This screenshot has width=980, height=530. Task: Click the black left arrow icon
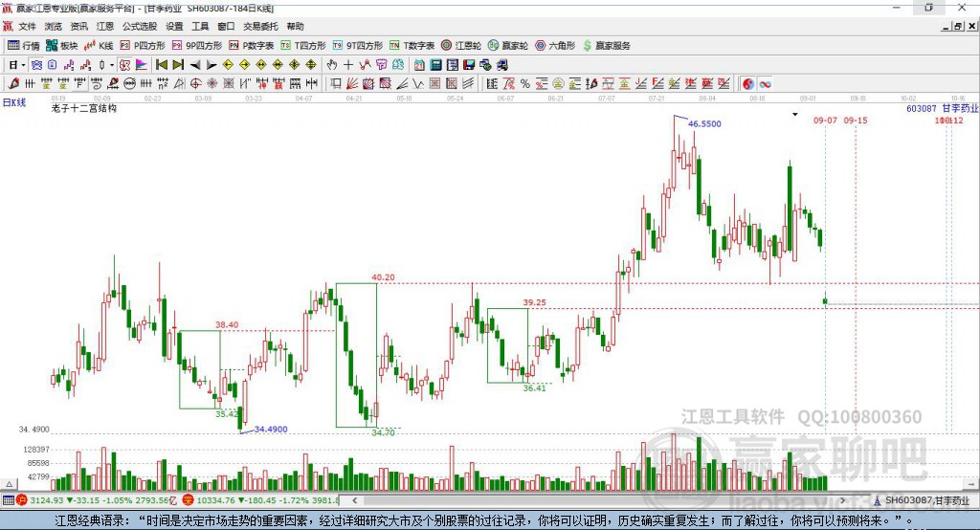click(x=195, y=65)
